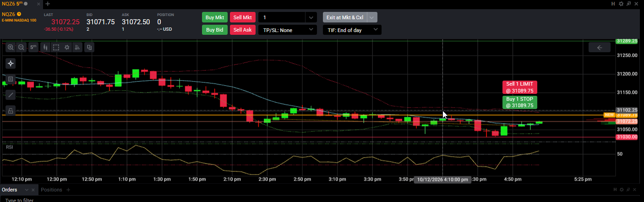The image size is (644, 202).
Task: Click the -36.50 (-0.12%) change value
Action: (58, 29)
